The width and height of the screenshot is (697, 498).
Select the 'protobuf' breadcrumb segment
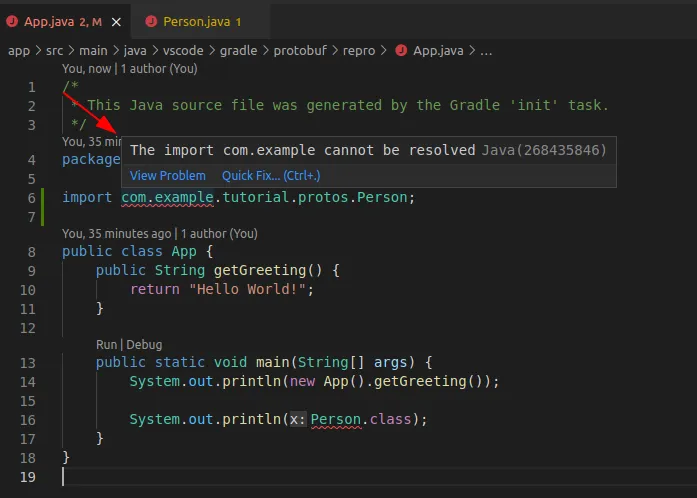(300, 51)
